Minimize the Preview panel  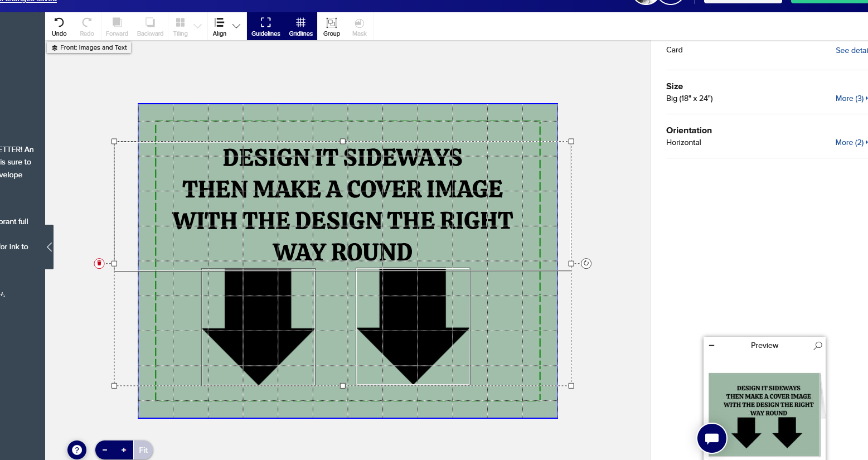(x=711, y=346)
